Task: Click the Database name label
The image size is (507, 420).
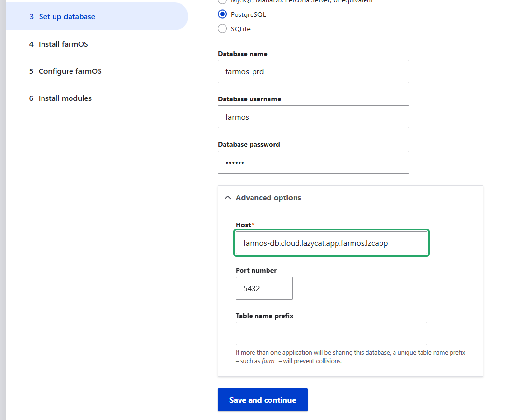Action: (x=242, y=54)
